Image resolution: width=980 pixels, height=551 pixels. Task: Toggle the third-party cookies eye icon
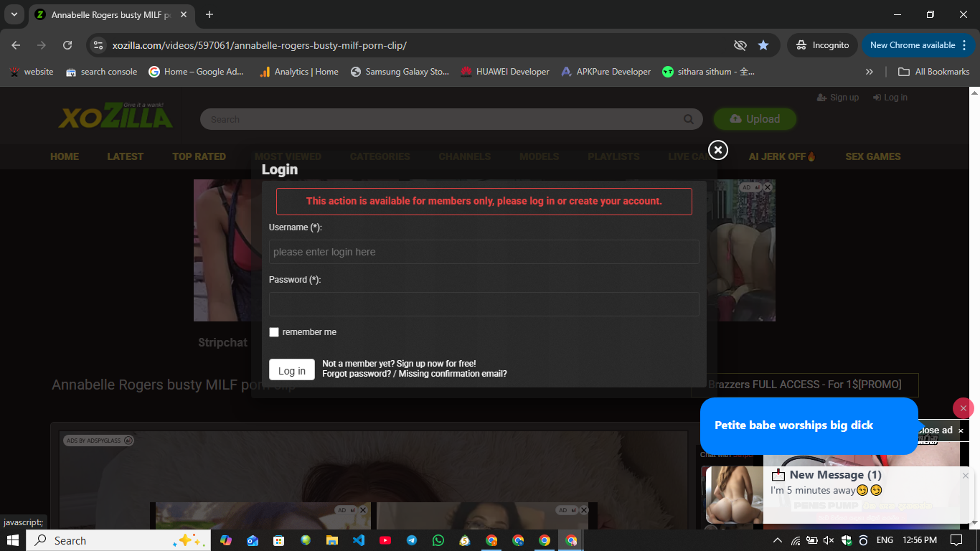740,45
